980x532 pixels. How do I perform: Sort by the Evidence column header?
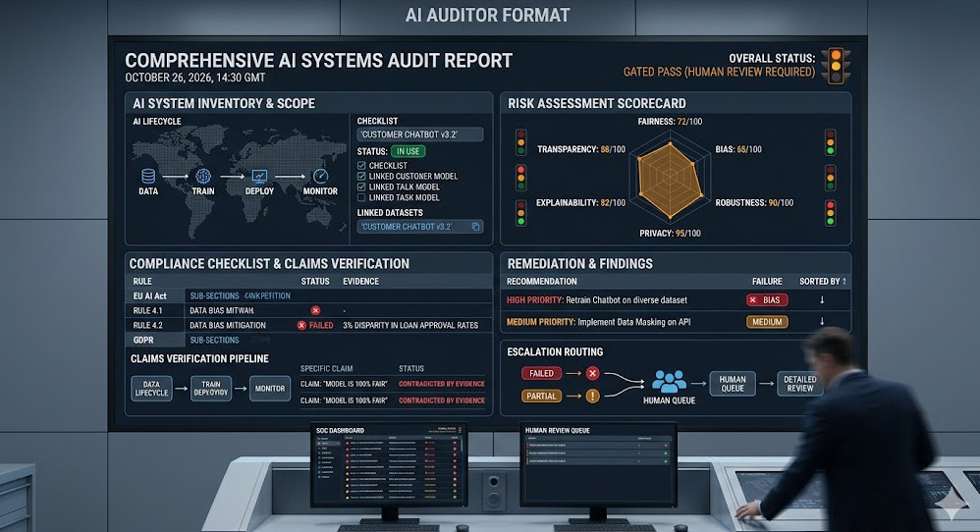pyautogui.click(x=360, y=282)
